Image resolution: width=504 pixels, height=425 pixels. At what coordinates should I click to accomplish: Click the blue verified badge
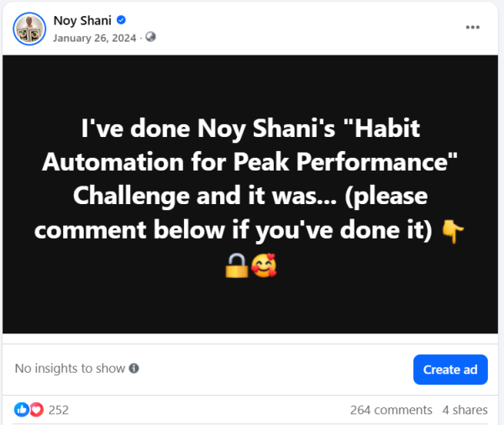[x=119, y=21]
